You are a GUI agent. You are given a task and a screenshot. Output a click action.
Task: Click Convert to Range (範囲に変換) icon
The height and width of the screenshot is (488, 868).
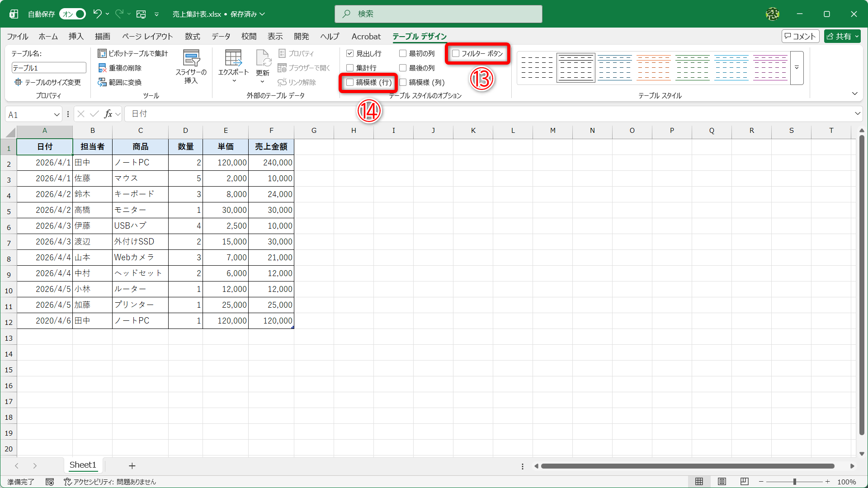(102, 82)
